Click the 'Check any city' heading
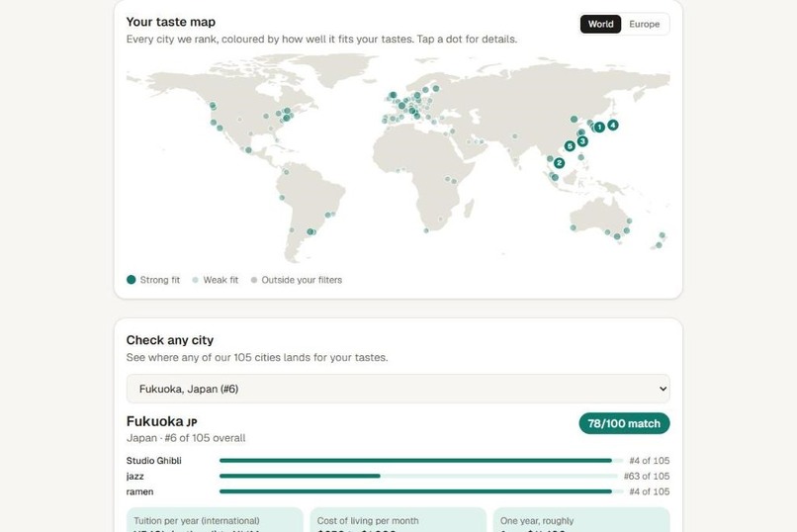Viewport: 797px width, 532px height. (x=170, y=340)
